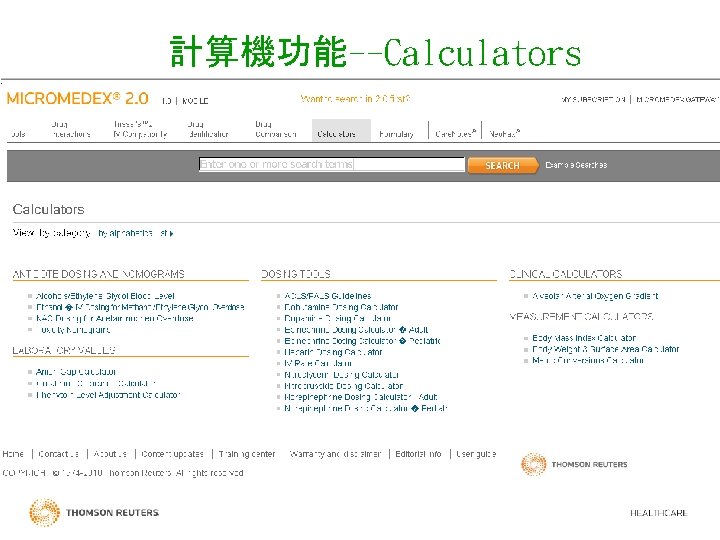The height and width of the screenshot is (540, 720).
Task: Switch to the Drug Identification tab
Action: pyautogui.click(x=208, y=129)
